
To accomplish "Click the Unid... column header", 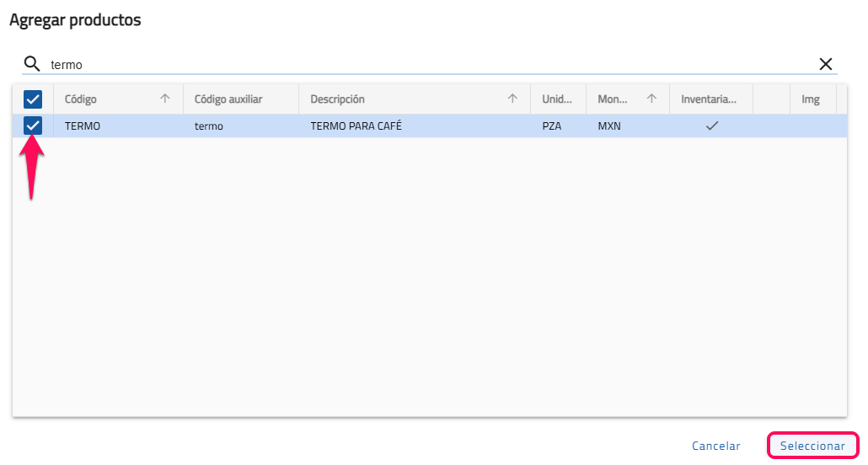I will point(557,99).
